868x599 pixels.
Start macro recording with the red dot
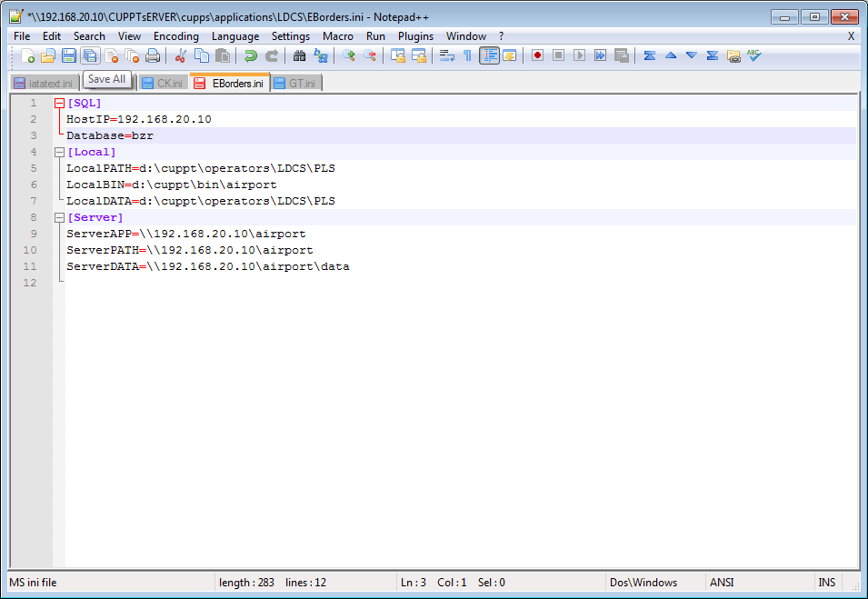coord(537,55)
